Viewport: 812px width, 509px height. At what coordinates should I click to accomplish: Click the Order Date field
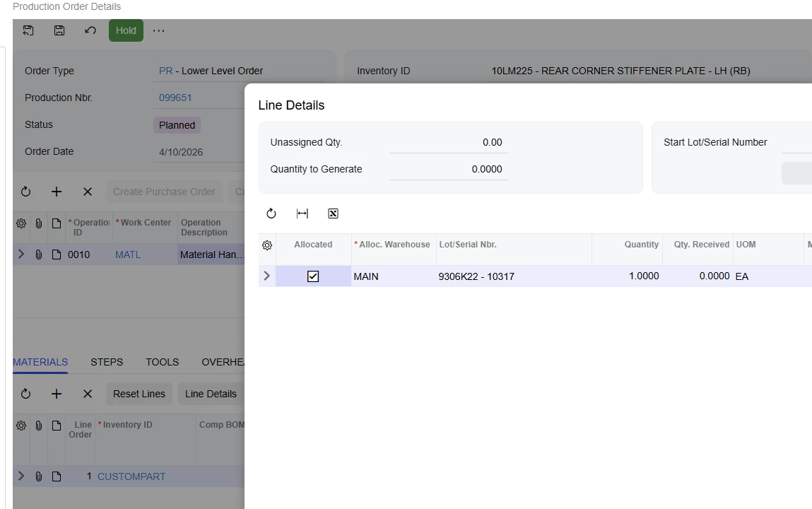pos(199,152)
